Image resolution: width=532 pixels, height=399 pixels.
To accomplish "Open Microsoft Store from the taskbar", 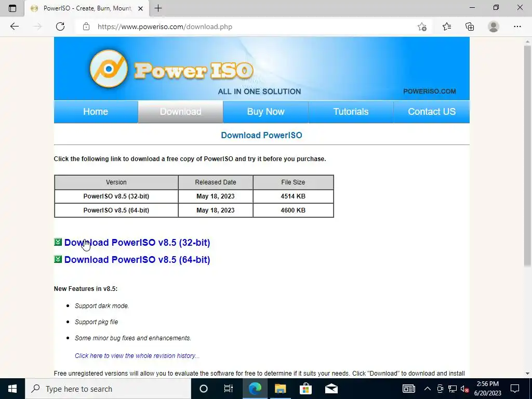I will [x=305, y=389].
